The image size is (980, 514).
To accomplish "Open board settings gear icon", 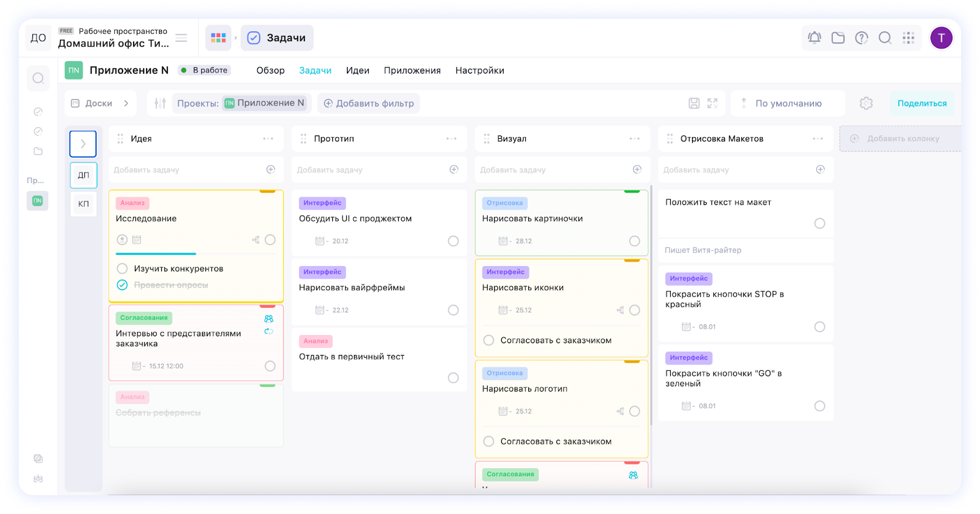I will pos(866,104).
